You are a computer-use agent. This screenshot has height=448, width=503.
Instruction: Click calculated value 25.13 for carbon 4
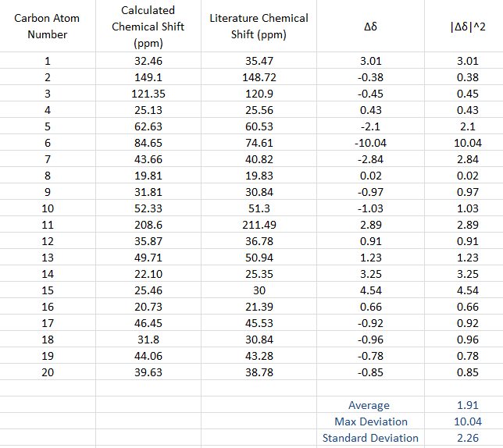tap(148, 109)
